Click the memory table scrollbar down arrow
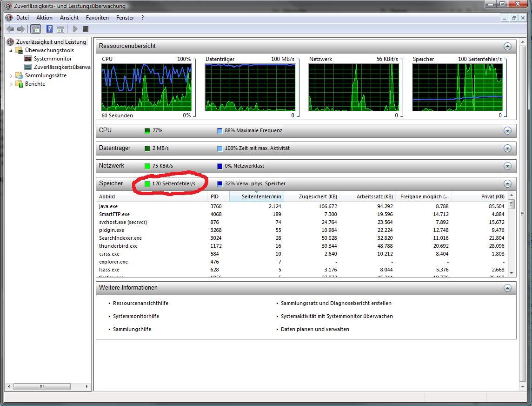The image size is (532, 406). [x=512, y=273]
